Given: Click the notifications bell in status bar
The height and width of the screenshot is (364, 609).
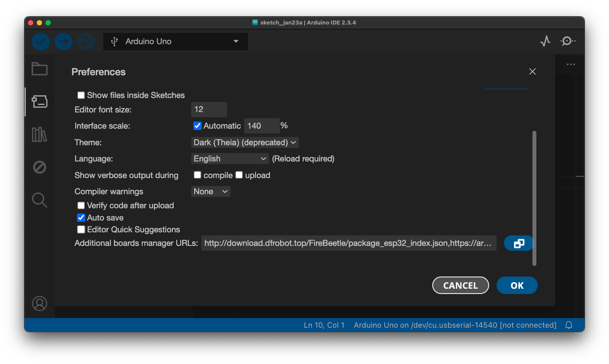Looking at the screenshot, I should (569, 325).
